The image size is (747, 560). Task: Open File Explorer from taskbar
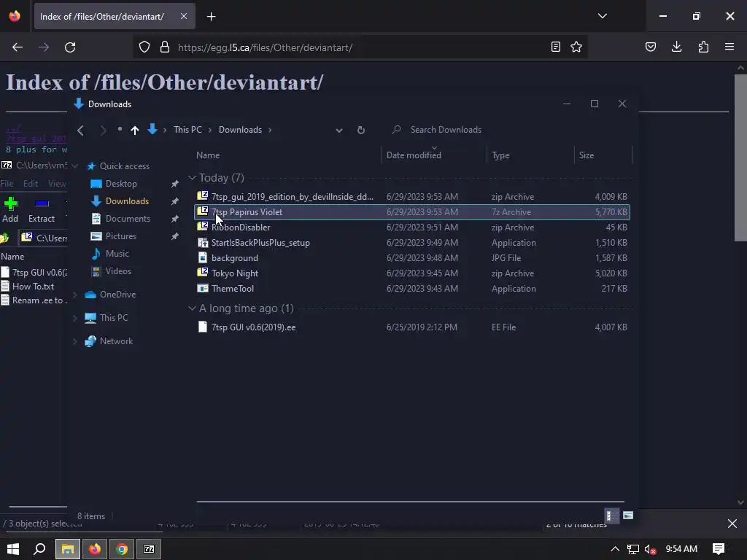68,549
